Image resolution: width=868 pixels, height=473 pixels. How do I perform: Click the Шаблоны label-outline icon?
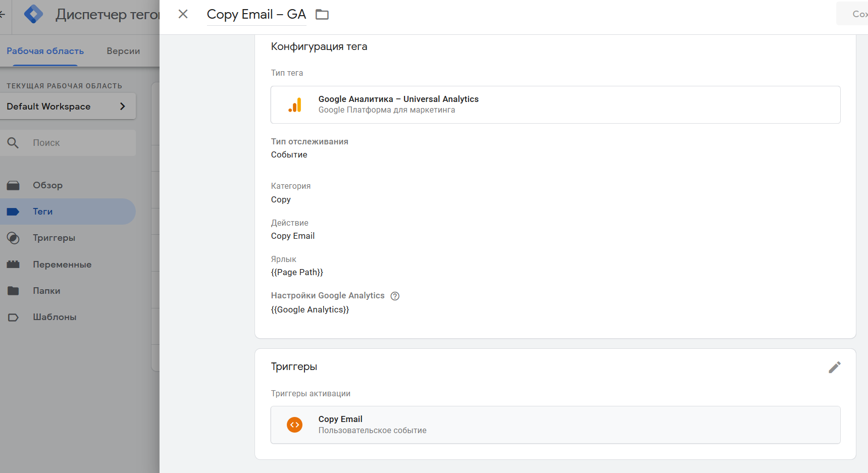[13, 318]
